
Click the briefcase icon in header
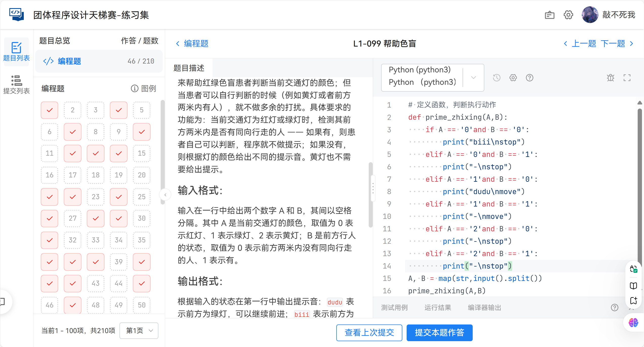tap(549, 15)
